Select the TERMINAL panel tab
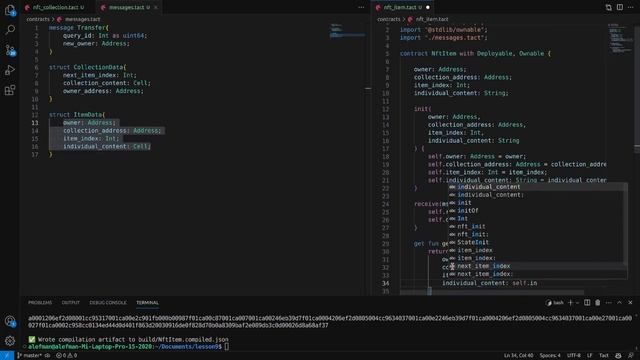 [x=147, y=302]
